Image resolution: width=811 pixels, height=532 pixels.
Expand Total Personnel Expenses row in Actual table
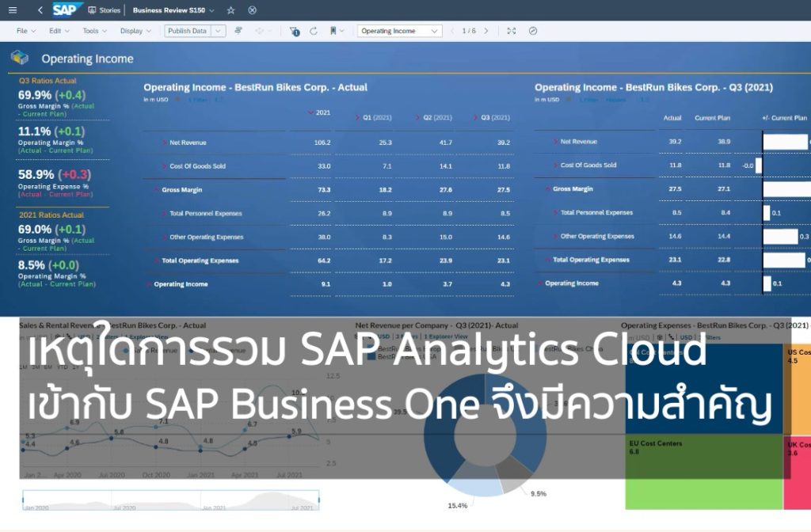pos(165,214)
